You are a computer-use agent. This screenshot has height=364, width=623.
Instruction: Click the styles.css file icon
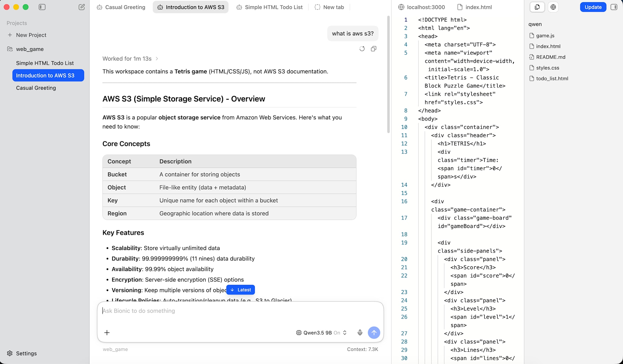(x=532, y=68)
